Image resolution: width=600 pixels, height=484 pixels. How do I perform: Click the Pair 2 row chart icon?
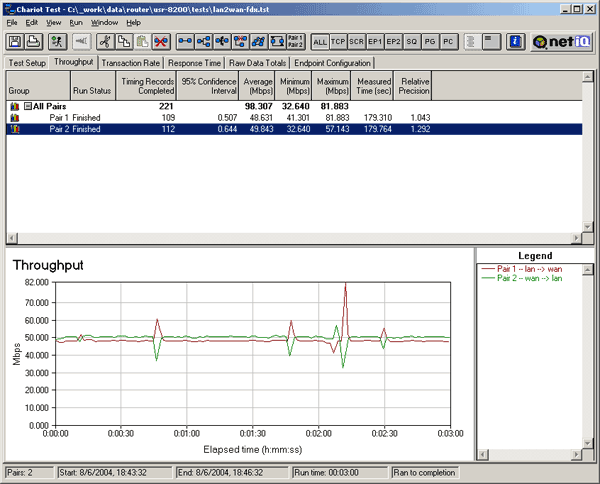[x=15, y=129]
